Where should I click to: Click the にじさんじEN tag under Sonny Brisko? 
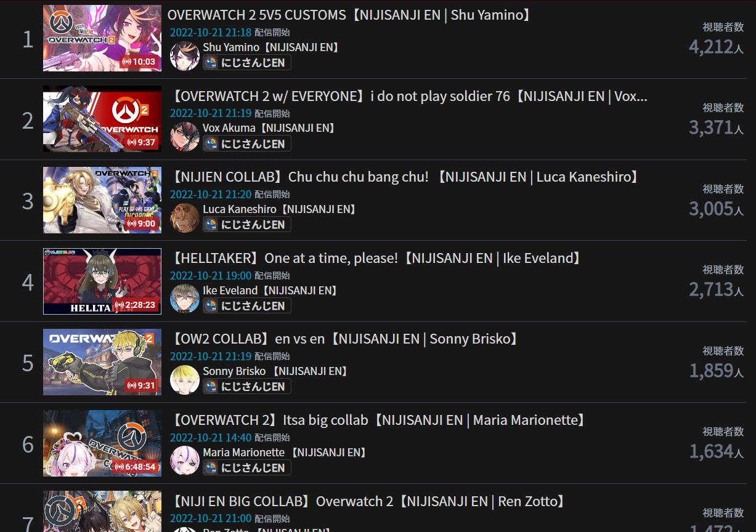pyautogui.click(x=247, y=386)
